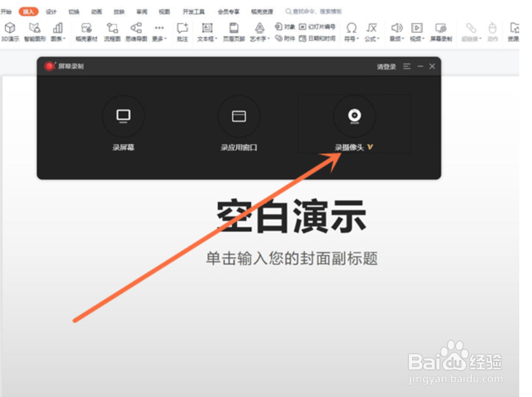This screenshot has width=532, height=397.
Task: Insert 页眉页脚 header and footer
Action: click(234, 32)
